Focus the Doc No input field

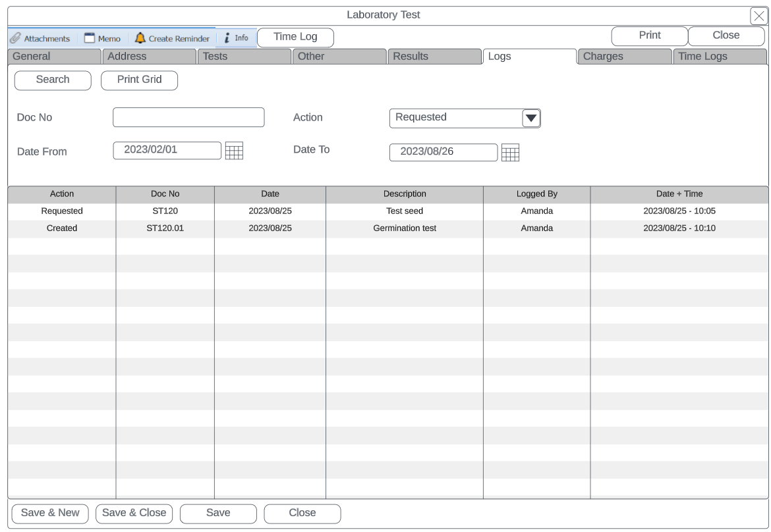point(188,117)
